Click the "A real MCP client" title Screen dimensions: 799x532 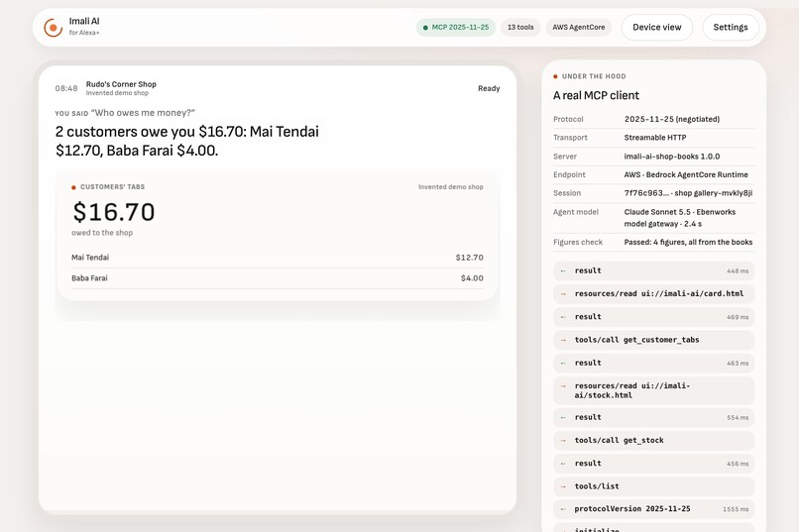pos(596,95)
